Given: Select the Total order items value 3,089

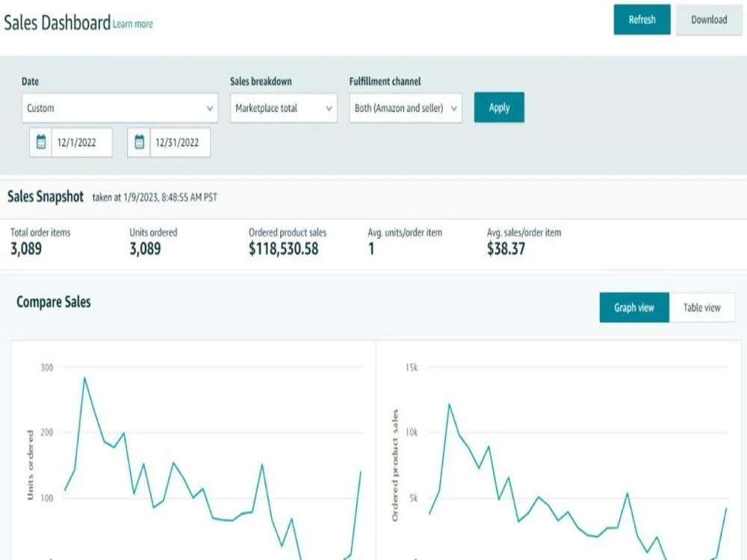Looking at the screenshot, I should point(26,249).
